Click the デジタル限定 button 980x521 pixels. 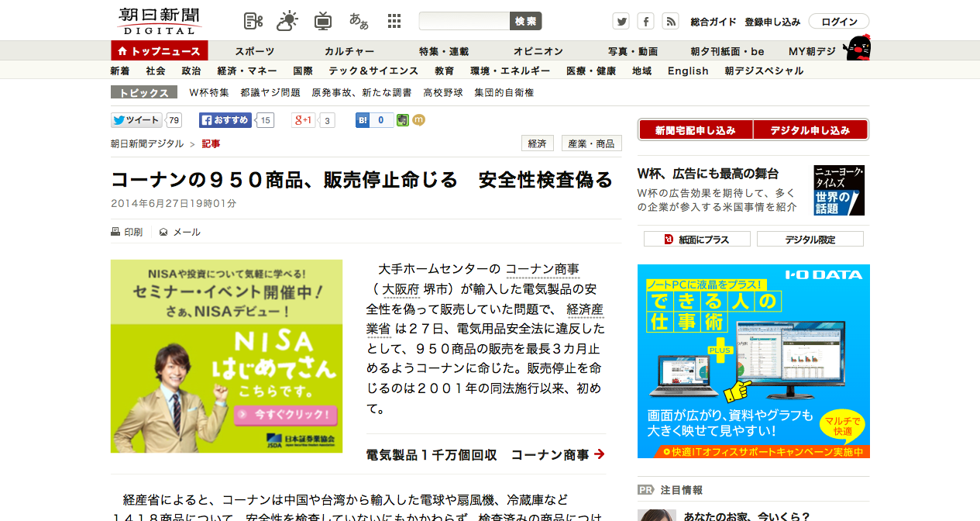click(x=810, y=240)
